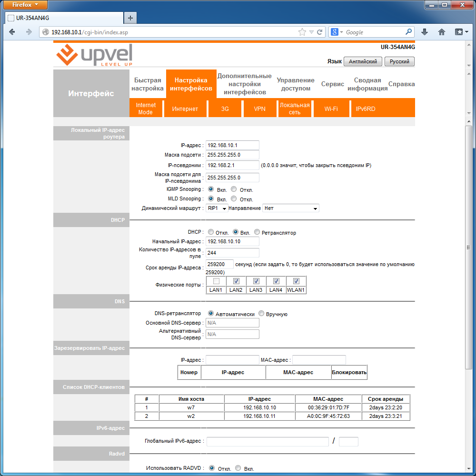
Task: Enable MLD Snooping with Вкл. radio
Action: coord(211,198)
